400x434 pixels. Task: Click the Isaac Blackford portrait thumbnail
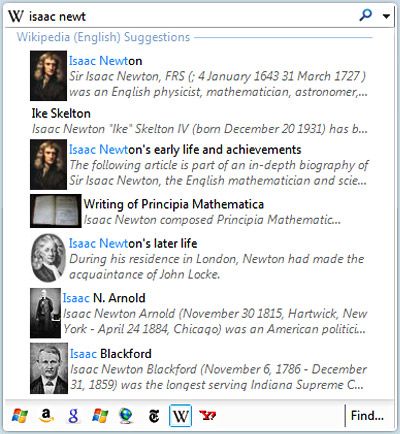(x=49, y=368)
